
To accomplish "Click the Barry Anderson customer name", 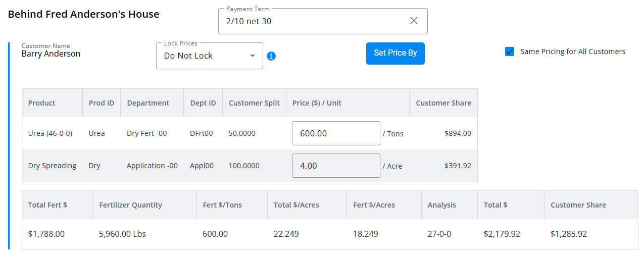I will tap(51, 54).
